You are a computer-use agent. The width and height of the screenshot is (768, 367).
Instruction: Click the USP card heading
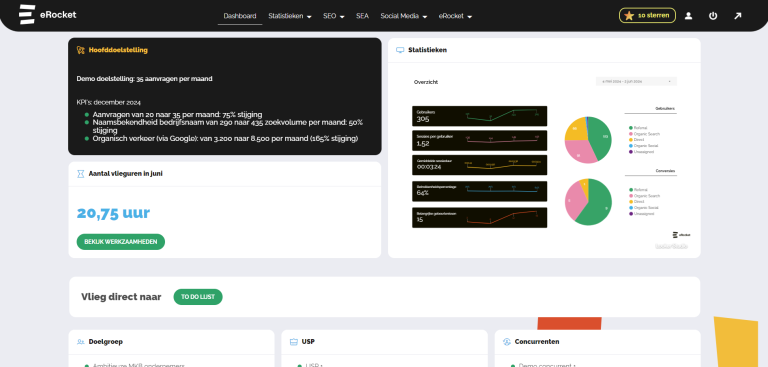click(308, 342)
